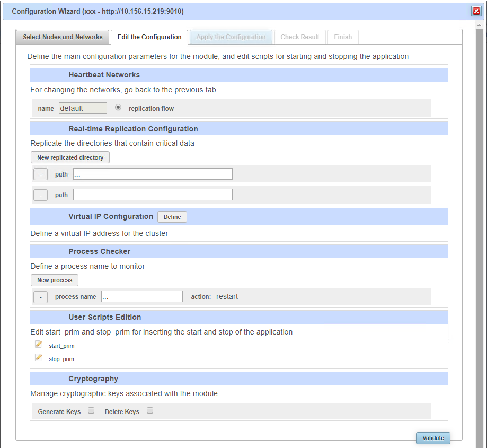The image size is (487, 448).
Task: Open the stop_prim script editor
Action: point(38,357)
